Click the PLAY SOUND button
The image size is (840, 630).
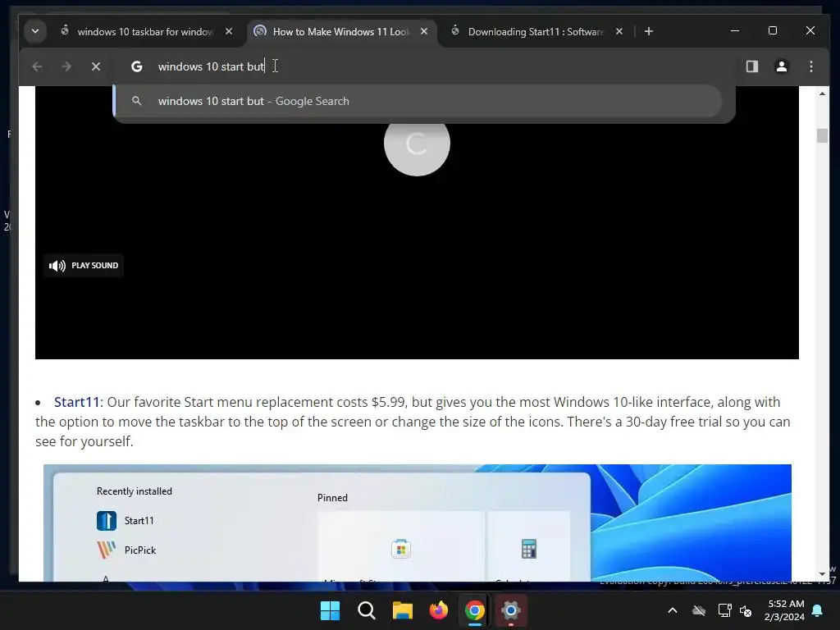[x=84, y=266]
